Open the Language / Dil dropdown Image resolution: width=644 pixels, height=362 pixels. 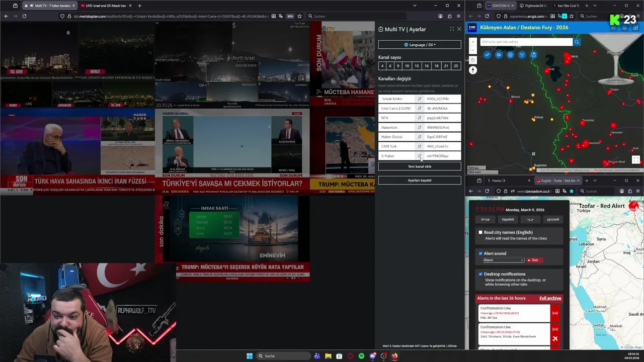click(420, 45)
